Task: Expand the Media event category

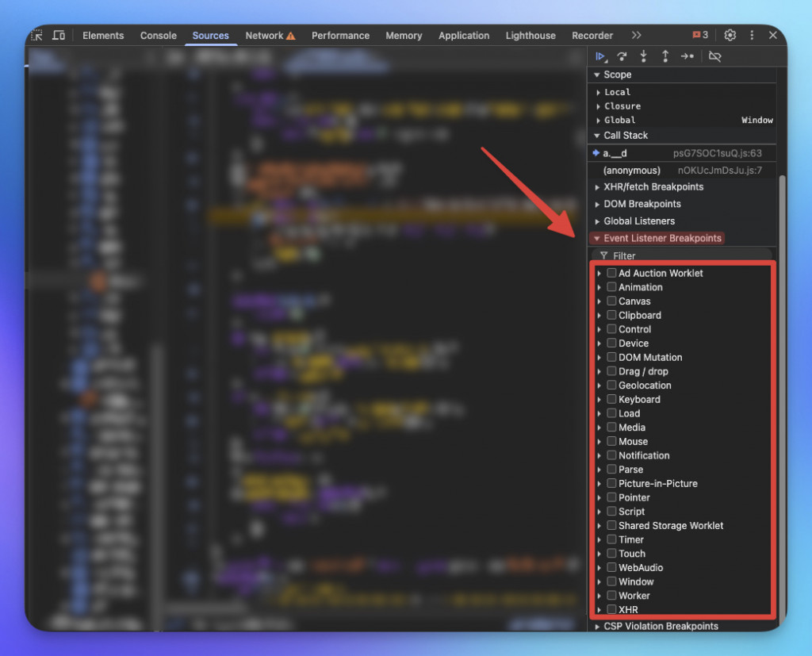Action: coord(599,428)
